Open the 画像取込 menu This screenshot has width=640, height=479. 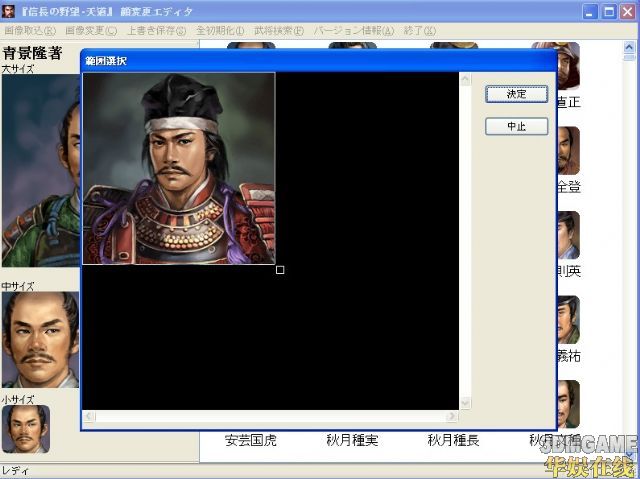30,31
